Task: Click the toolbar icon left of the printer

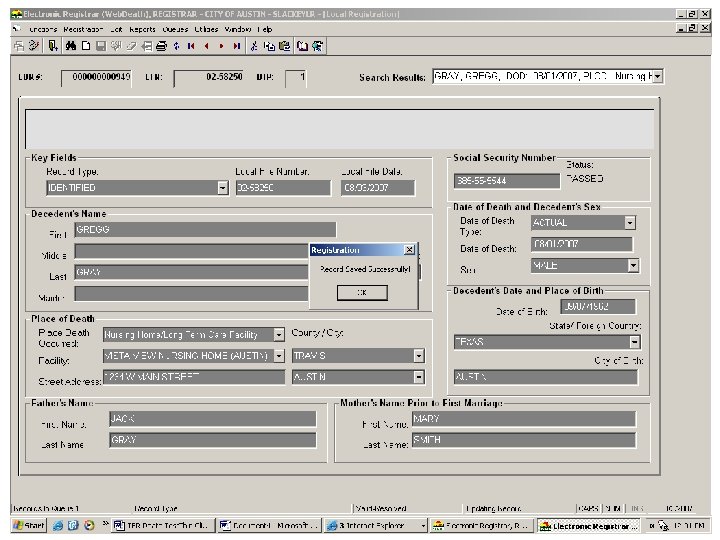Action: coord(146,46)
